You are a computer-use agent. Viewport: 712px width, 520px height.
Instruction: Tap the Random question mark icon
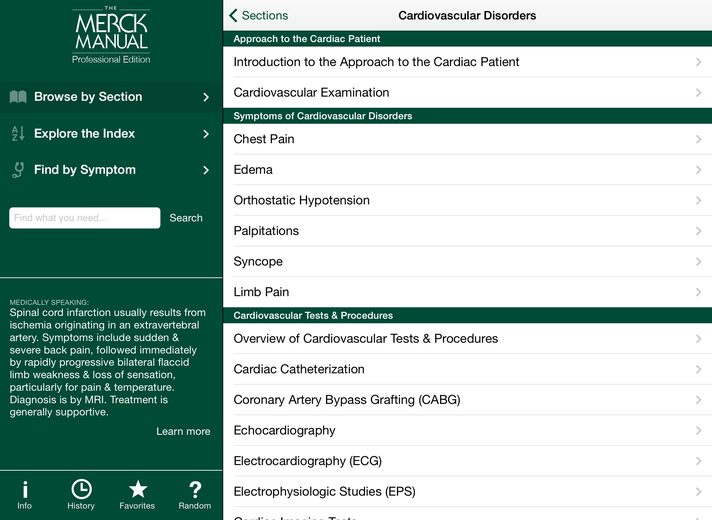click(195, 490)
